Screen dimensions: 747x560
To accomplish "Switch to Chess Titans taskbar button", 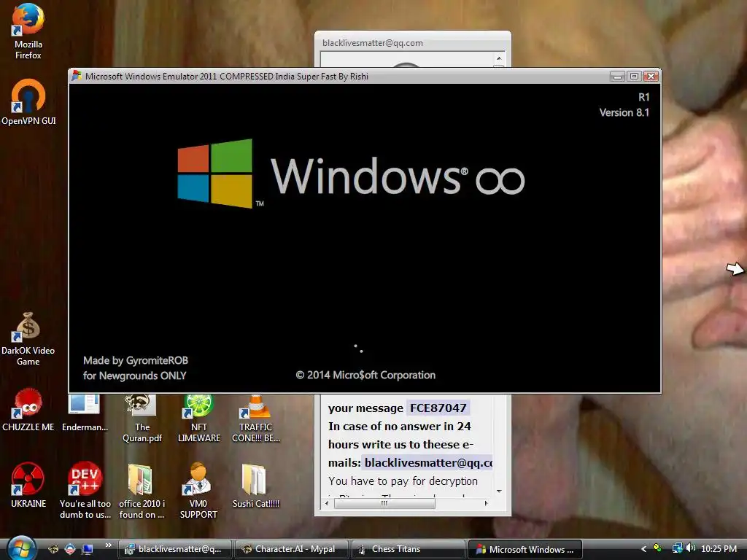I will (408, 549).
